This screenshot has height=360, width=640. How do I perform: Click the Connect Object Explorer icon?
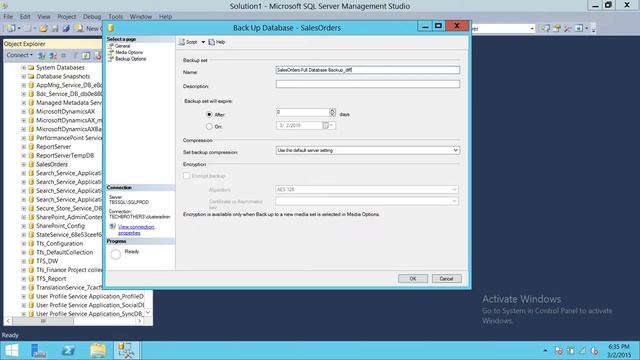[x=42, y=55]
